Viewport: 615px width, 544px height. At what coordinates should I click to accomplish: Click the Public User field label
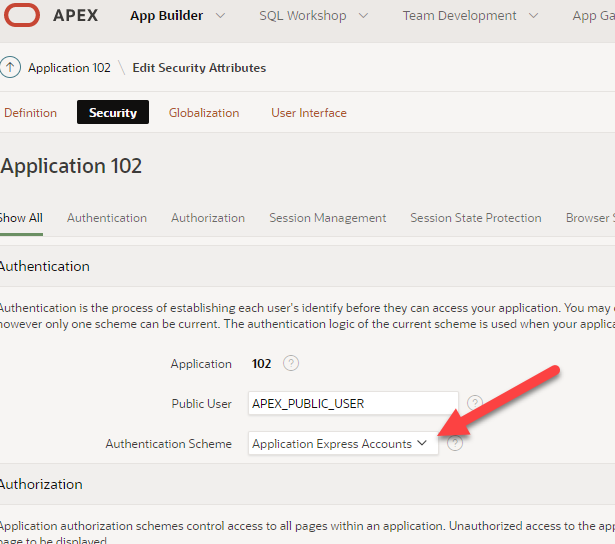pos(202,404)
